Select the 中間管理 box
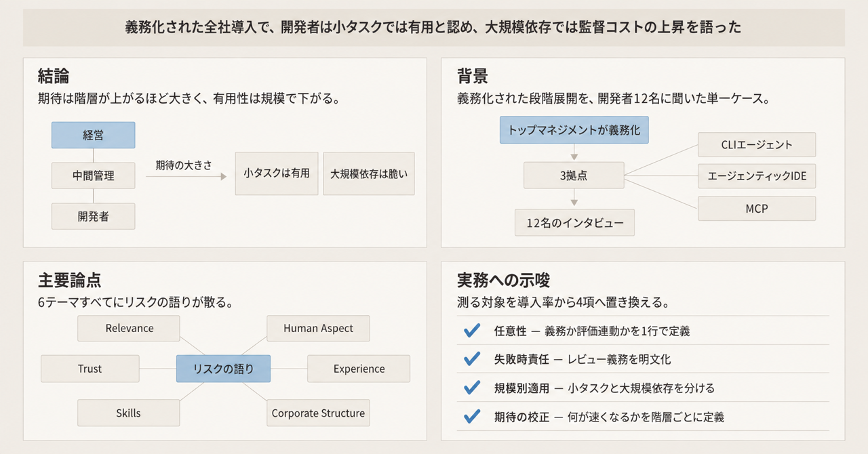Screen dimensions: 868x454 click(94, 176)
